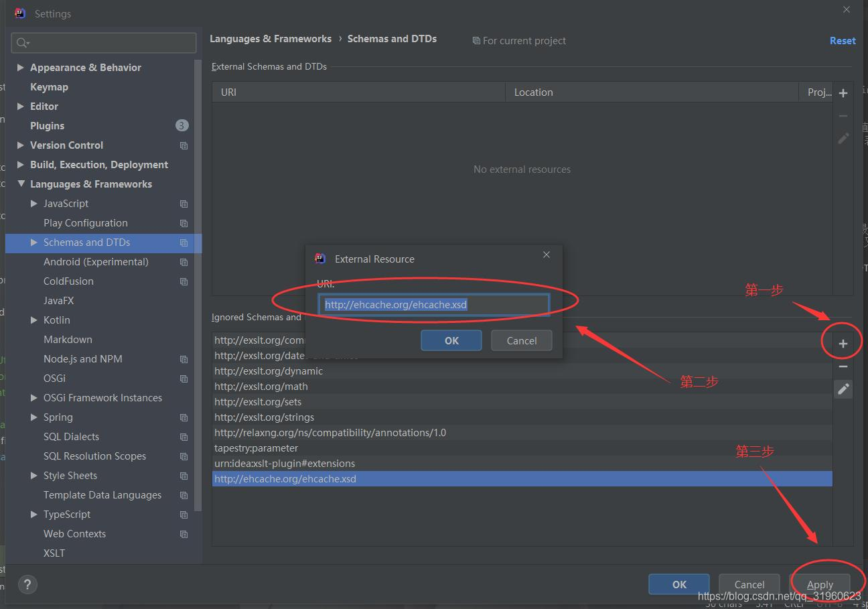Apply the settings changes
868x609 pixels.
[820, 584]
